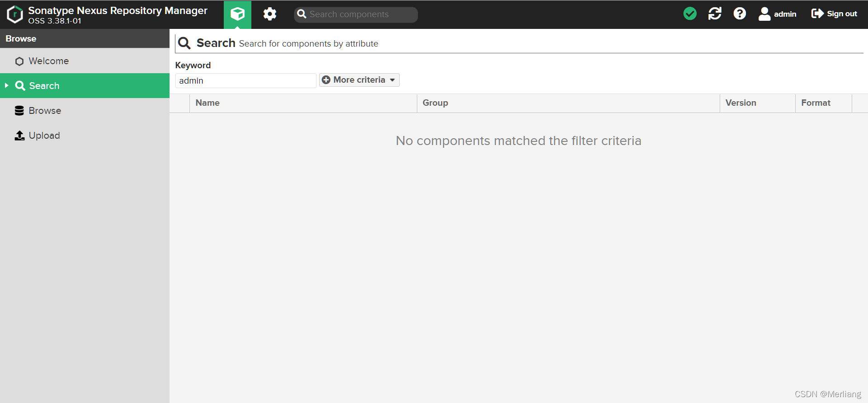The image size is (868, 403).
Task: Focus the Search components top bar field
Action: tap(356, 14)
